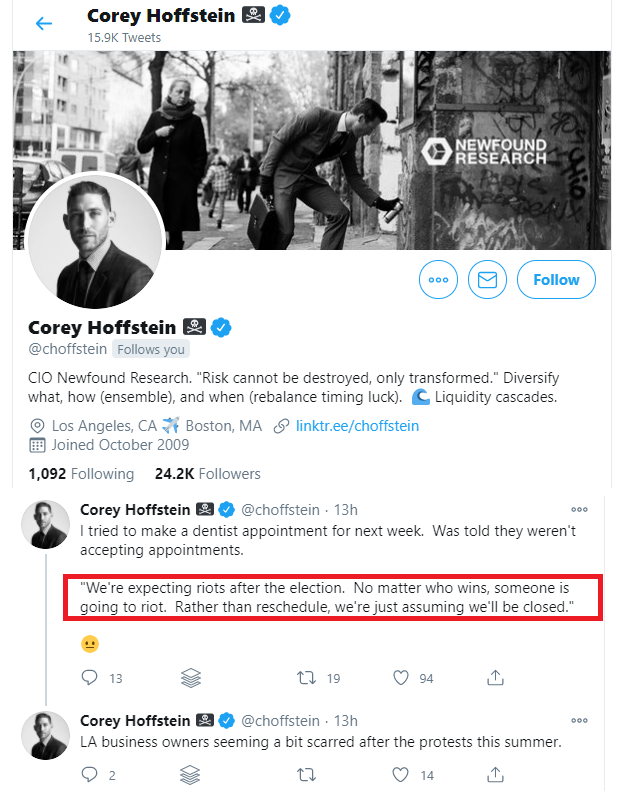This screenshot has height=791, width=638.
Task: Expand more options on the first tweet
Action: click(579, 510)
